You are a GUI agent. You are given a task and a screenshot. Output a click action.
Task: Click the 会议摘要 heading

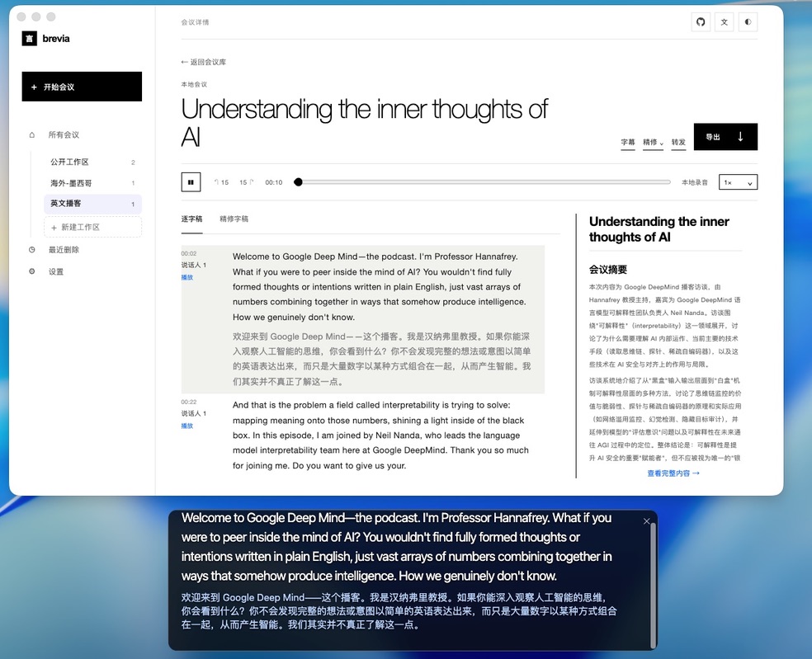608,269
